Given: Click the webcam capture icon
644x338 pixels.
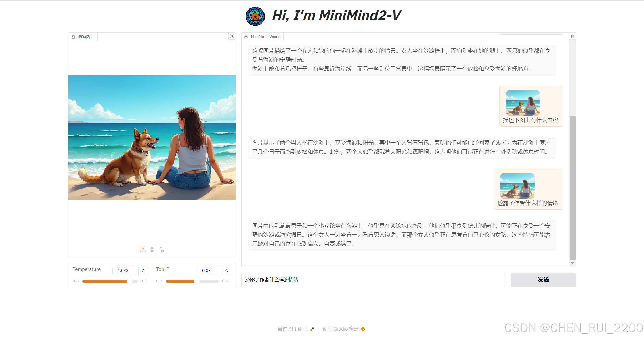Looking at the screenshot, I should [152, 250].
